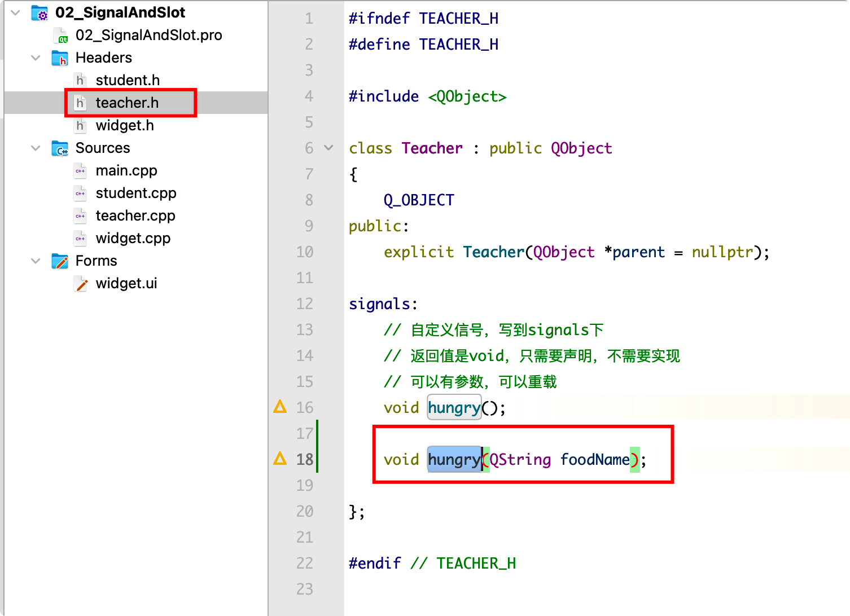Click the Headers folder icon
Image resolution: width=850 pixels, height=616 pixels.
pos(60,58)
